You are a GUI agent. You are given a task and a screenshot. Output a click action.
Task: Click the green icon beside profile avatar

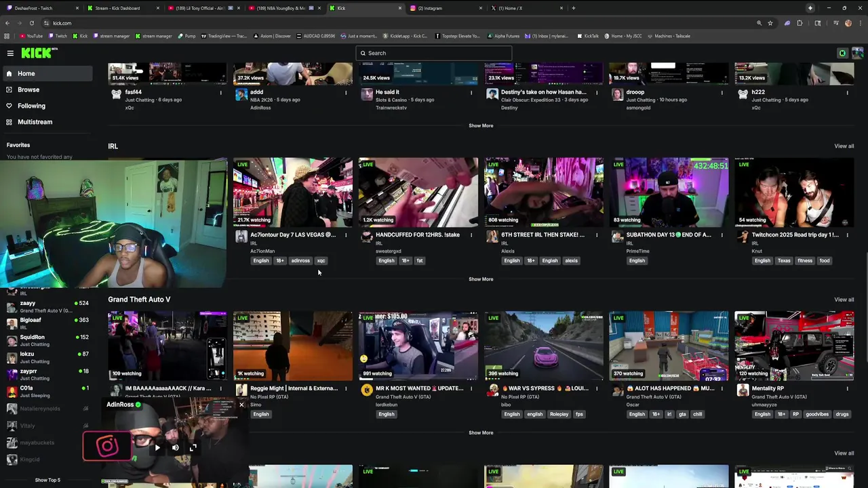click(842, 53)
